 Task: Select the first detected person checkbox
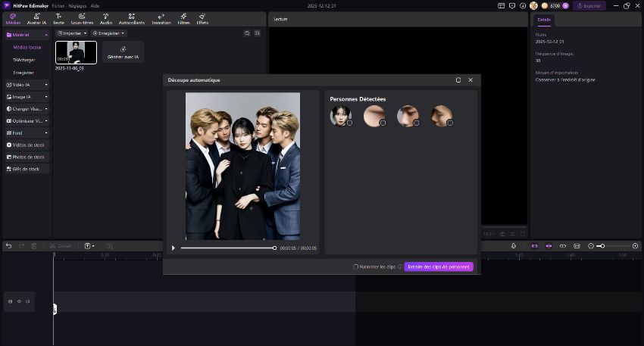(x=349, y=123)
